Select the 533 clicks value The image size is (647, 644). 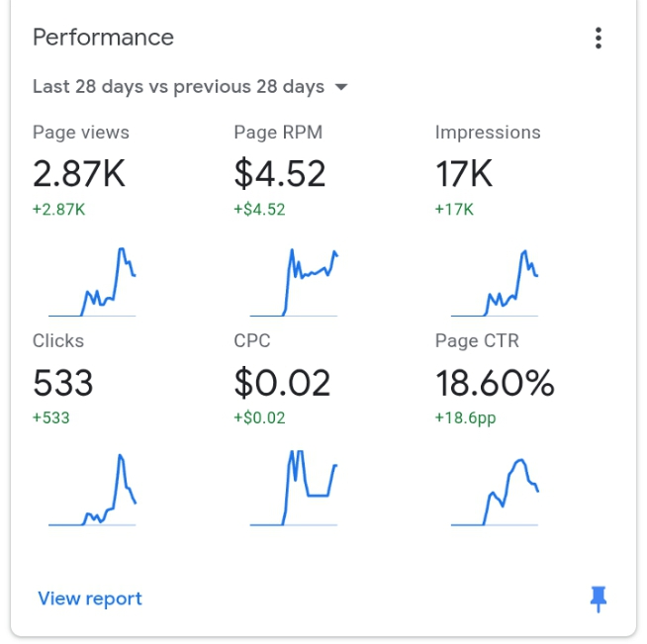point(63,382)
